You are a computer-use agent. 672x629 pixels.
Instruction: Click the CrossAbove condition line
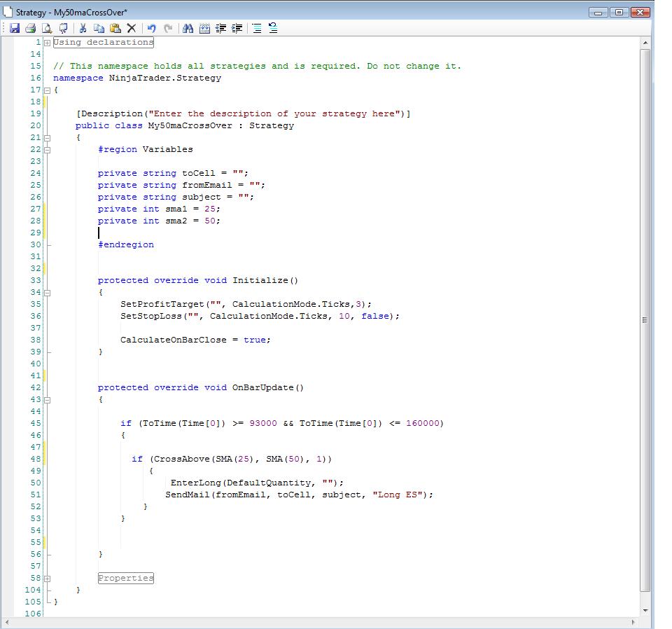point(232,459)
